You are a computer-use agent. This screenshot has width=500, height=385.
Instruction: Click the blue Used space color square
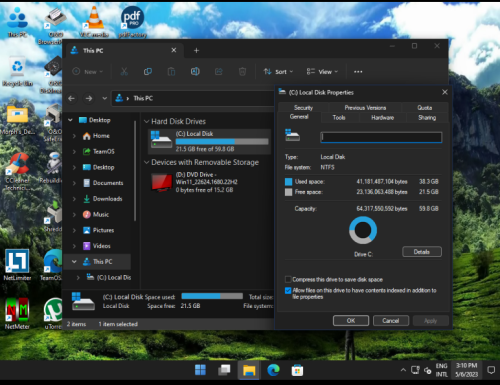288,182
